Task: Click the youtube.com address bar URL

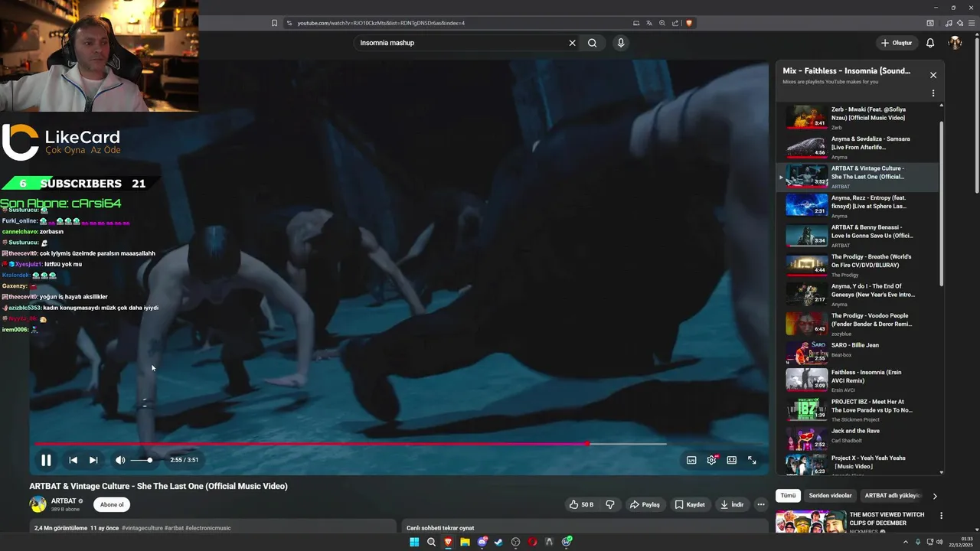Action: (x=381, y=23)
